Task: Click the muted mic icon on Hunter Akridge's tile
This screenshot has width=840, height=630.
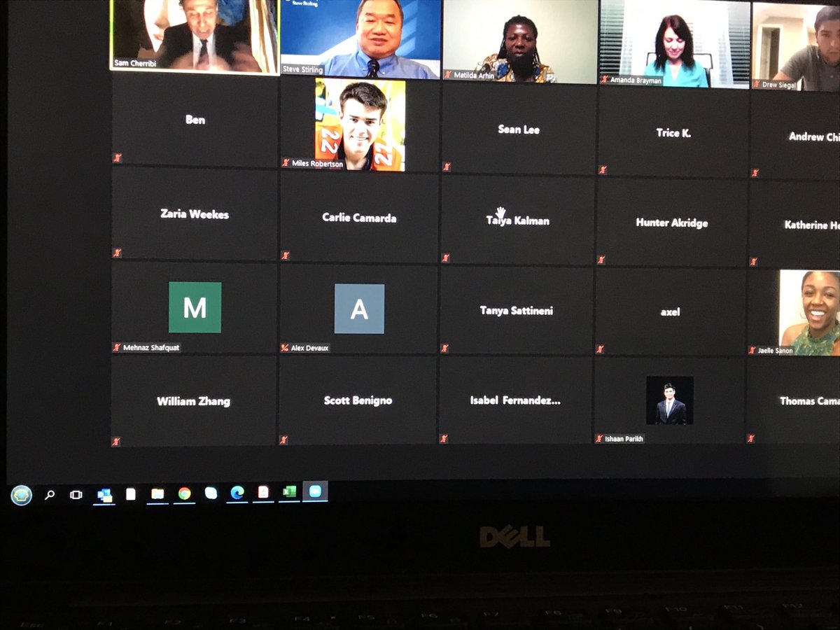Action: pos(601,260)
